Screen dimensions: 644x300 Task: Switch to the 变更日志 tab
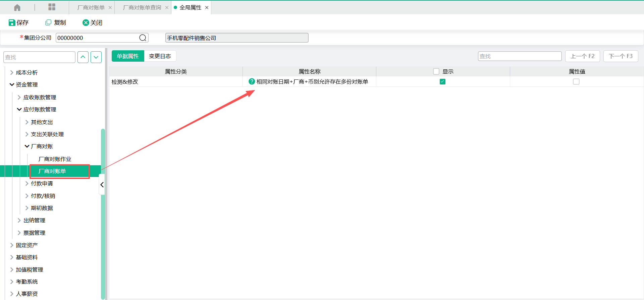pos(160,56)
